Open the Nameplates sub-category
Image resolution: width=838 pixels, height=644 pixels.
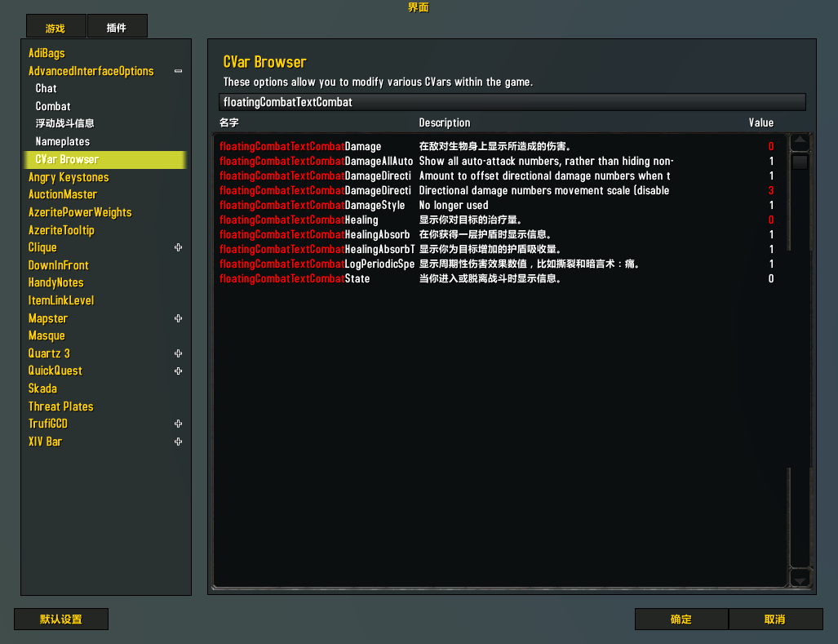click(63, 142)
